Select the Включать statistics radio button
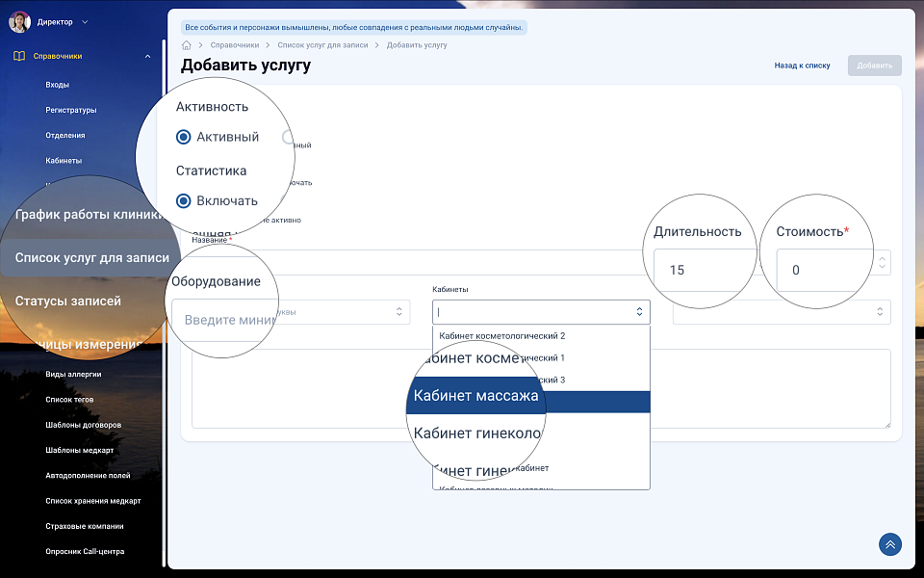This screenshot has height=578, width=924. pyautogui.click(x=184, y=200)
